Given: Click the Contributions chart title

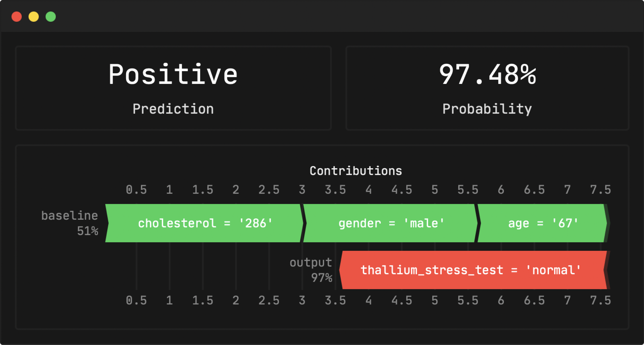Looking at the screenshot, I should [356, 171].
